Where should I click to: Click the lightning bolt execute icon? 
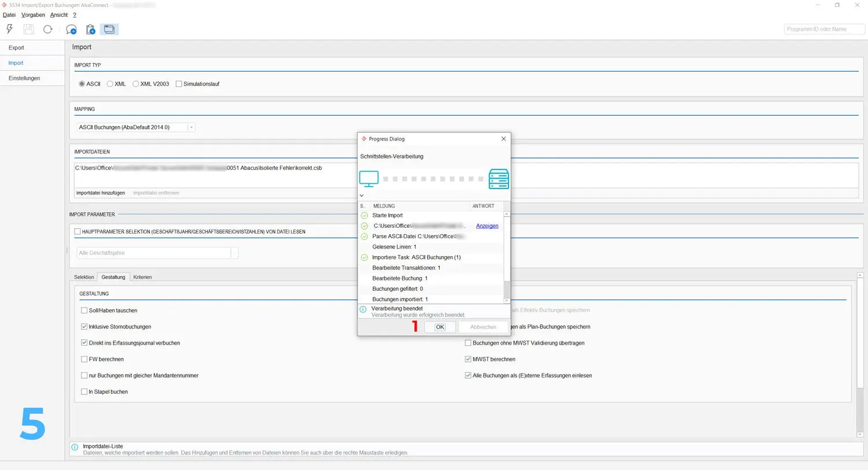pyautogui.click(x=9, y=29)
